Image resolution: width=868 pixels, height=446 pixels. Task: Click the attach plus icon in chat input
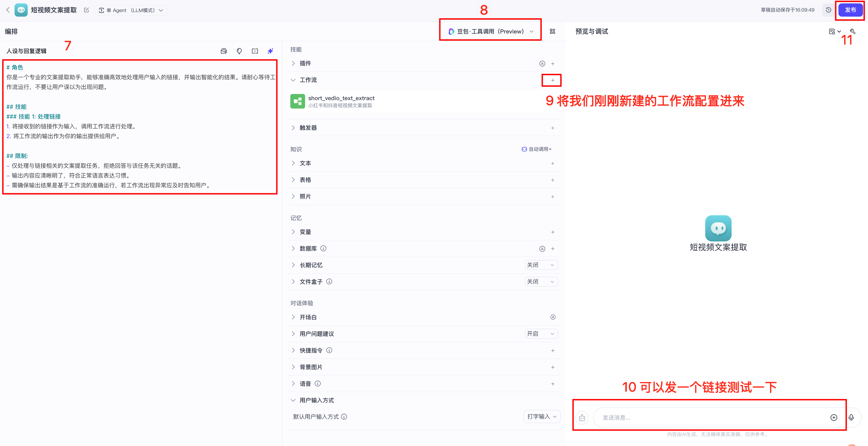(834, 418)
